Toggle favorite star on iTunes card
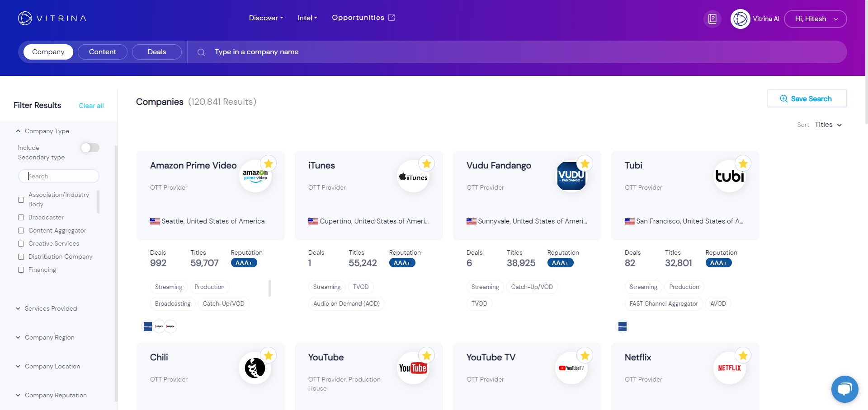The height and width of the screenshot is (410, 868). click(427, 163)
